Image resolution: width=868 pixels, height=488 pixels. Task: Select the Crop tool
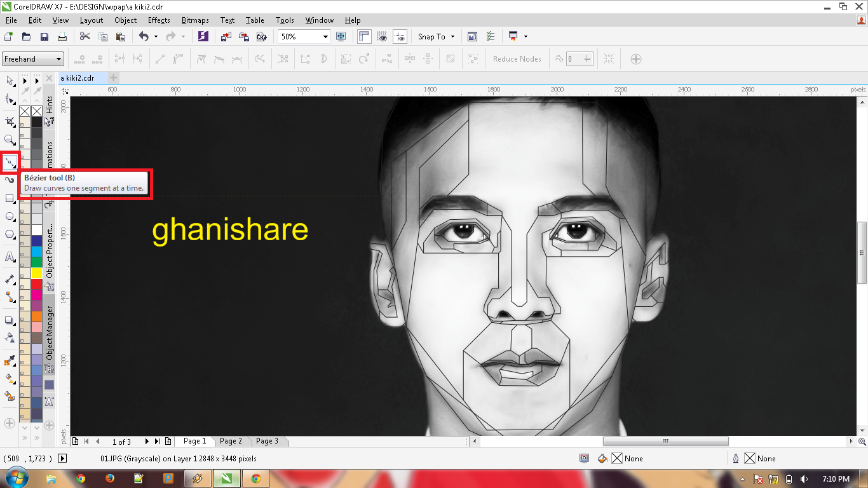coord(10,121)
